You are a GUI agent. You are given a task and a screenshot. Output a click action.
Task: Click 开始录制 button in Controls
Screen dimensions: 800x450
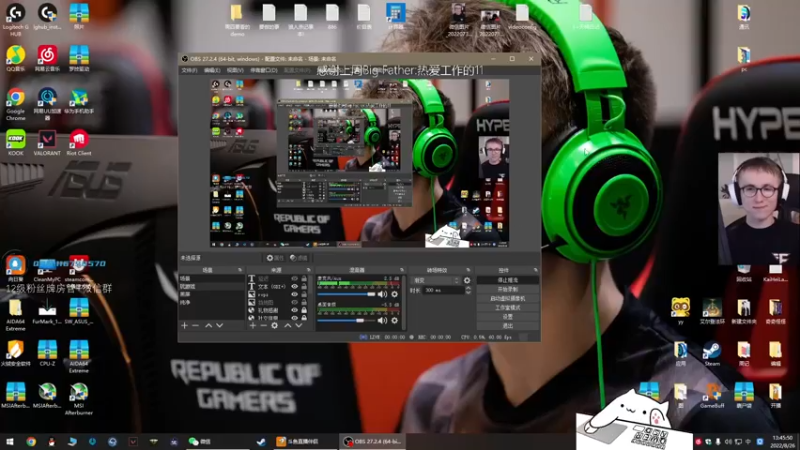coord(507,289)
